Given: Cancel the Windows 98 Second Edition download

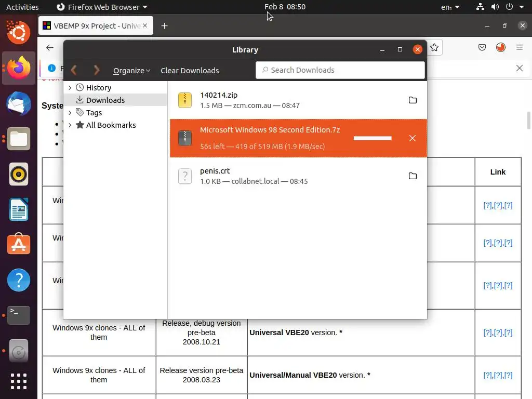Looking at the screenshot, I should 412,138.
